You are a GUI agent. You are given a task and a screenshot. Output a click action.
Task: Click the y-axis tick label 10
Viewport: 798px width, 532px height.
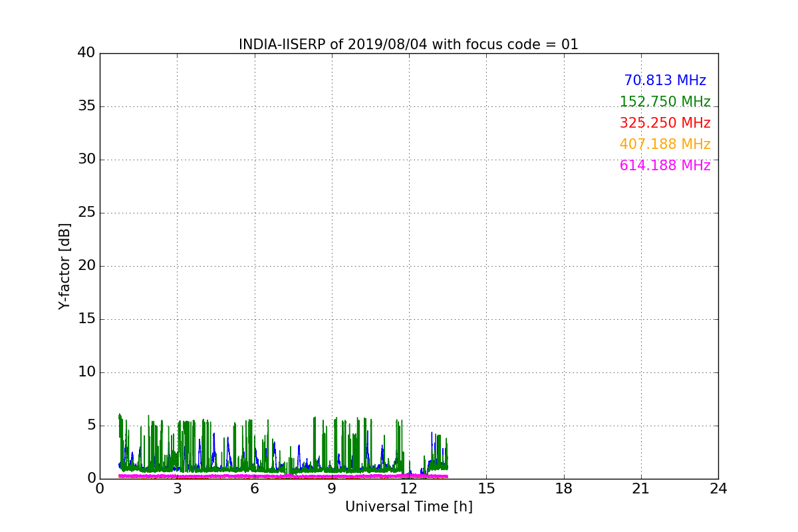pyautogui.click(x=86, y=372)
